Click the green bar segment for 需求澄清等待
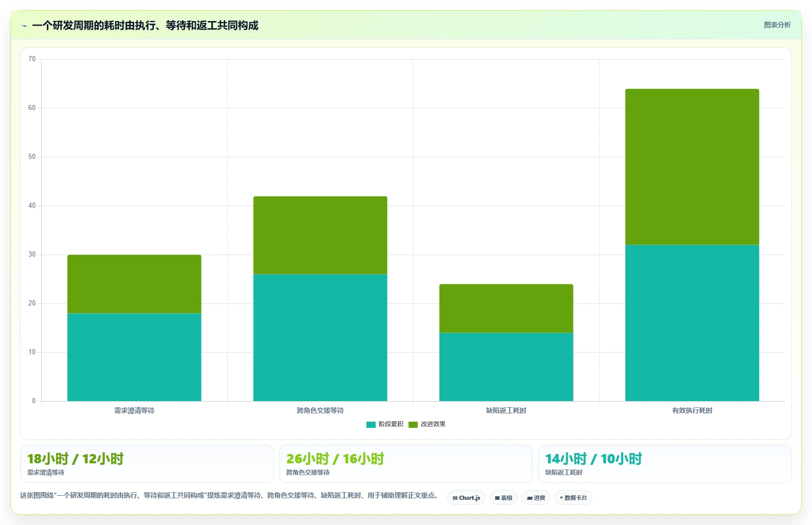 click(134, 284)
